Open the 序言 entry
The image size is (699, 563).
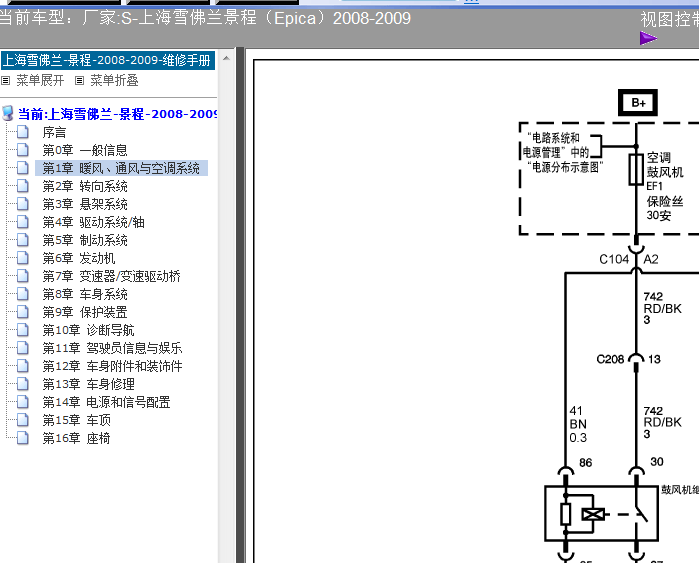click(54, 132)
